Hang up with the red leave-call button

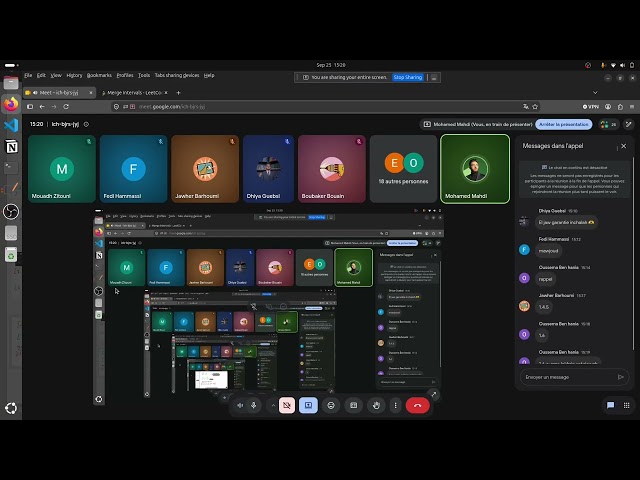418,405
